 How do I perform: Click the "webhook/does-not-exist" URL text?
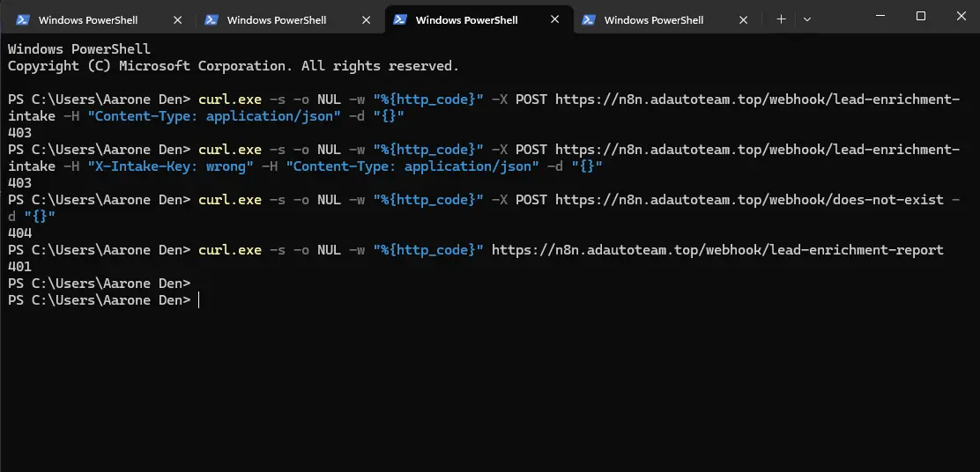856,200
